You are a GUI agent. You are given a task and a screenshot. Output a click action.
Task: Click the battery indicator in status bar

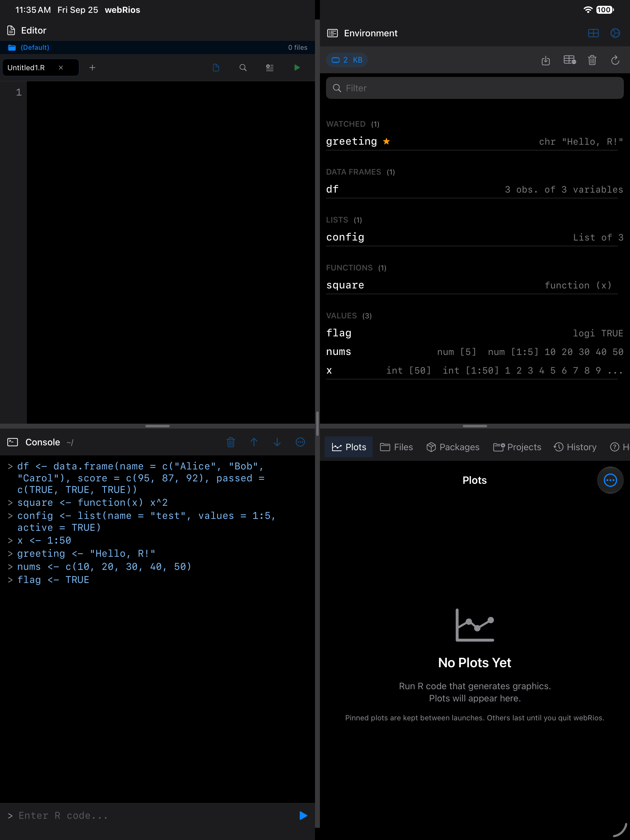coord(605,10)
